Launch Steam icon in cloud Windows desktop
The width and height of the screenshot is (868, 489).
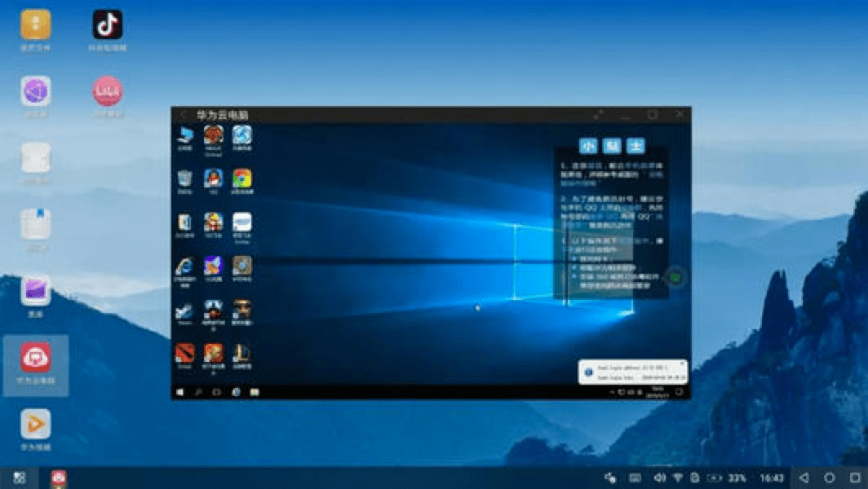(185, 311)
